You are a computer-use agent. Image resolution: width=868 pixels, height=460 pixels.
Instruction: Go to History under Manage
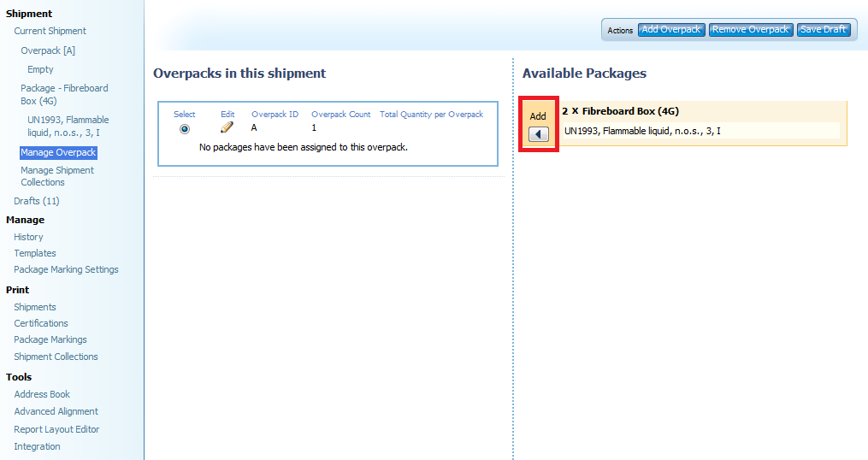(x=28, y=237)
